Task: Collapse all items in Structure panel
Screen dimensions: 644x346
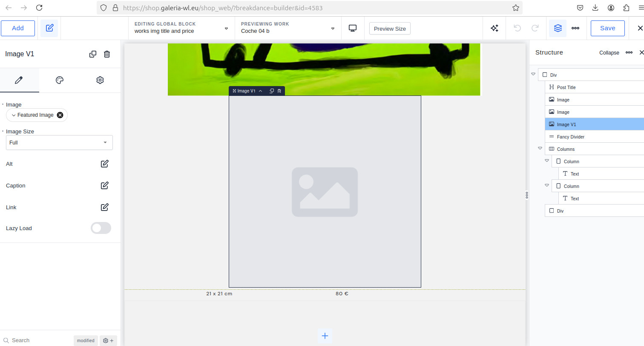Action: [609, 53]
